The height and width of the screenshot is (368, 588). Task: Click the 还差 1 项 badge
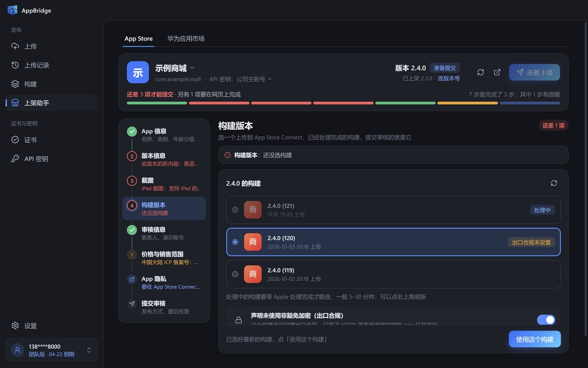click(x=554, y=126)
